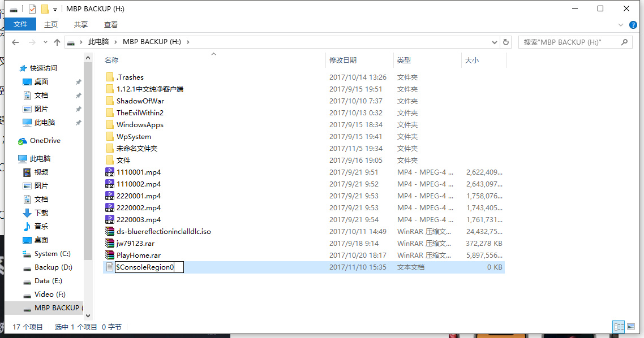Select the TheEvilWithin2 folder

pyautogui.click(x=140, y=113)
